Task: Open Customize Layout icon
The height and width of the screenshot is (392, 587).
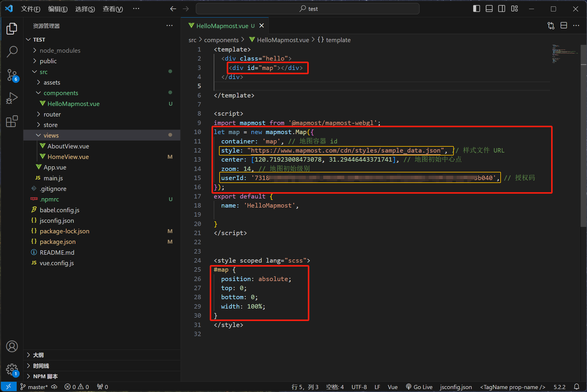Action: point(514,9)
